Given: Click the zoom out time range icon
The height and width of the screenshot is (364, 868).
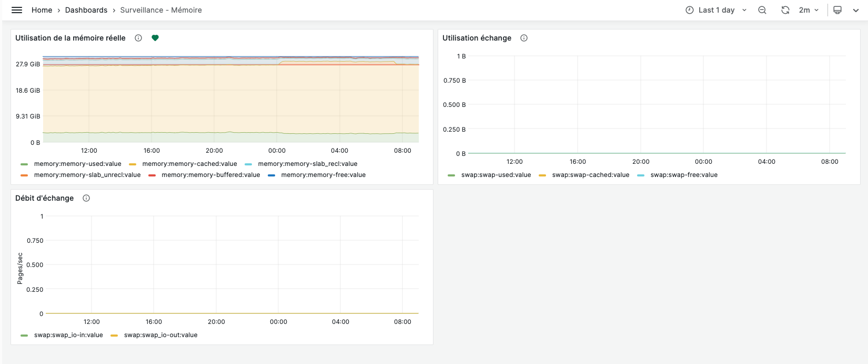Looking at the screenshot, I should [x=762, y=10].
